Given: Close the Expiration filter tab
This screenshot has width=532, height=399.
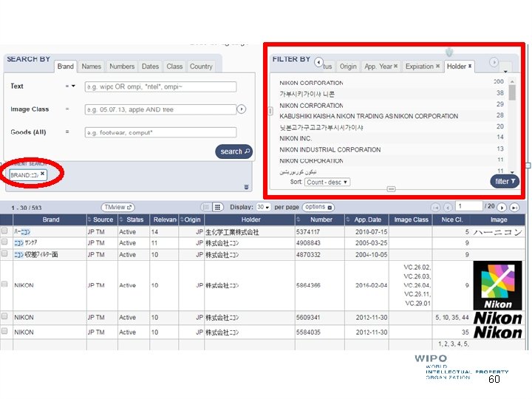Looking at the screenshot, I should click(437, 66).
